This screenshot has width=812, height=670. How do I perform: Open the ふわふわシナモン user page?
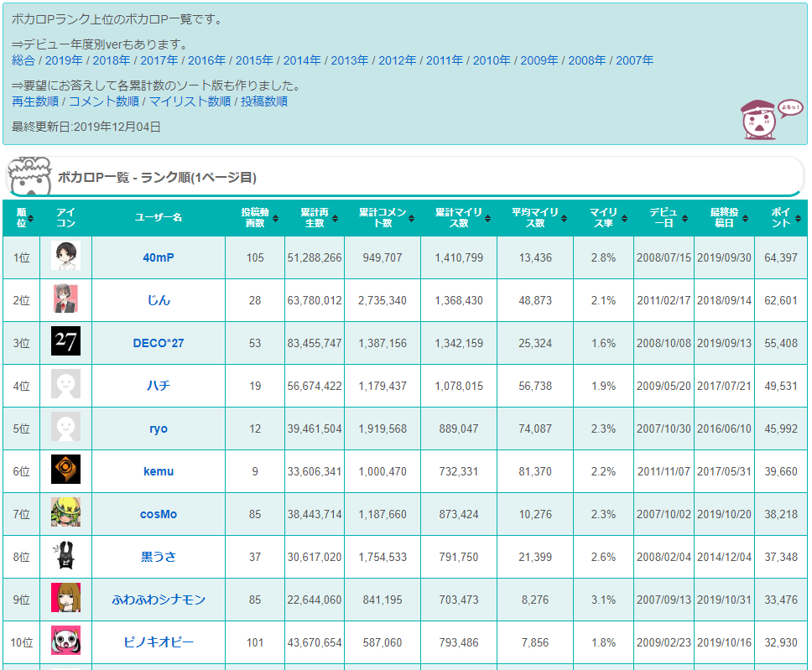(x=159, y=600)
